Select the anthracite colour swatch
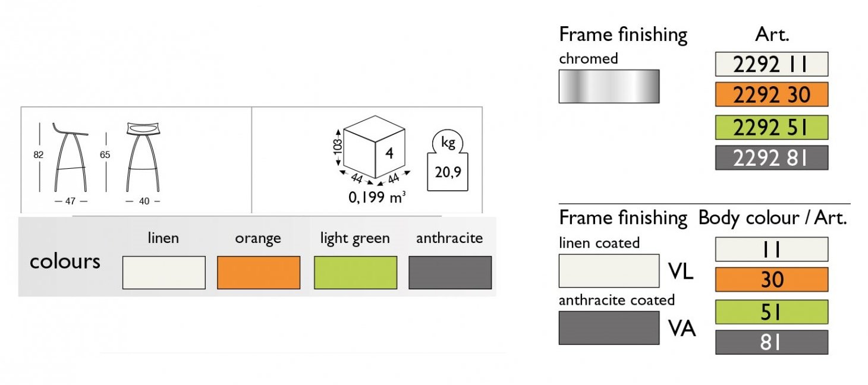The height and width of the screenshot is (385, 868). [x=450, y=272]
